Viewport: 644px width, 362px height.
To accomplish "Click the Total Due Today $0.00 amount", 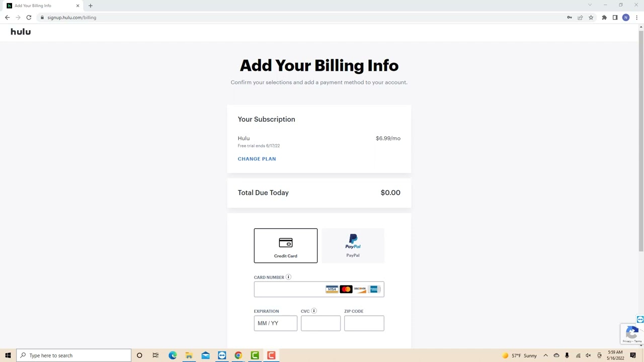I will (x=390, y=193).
